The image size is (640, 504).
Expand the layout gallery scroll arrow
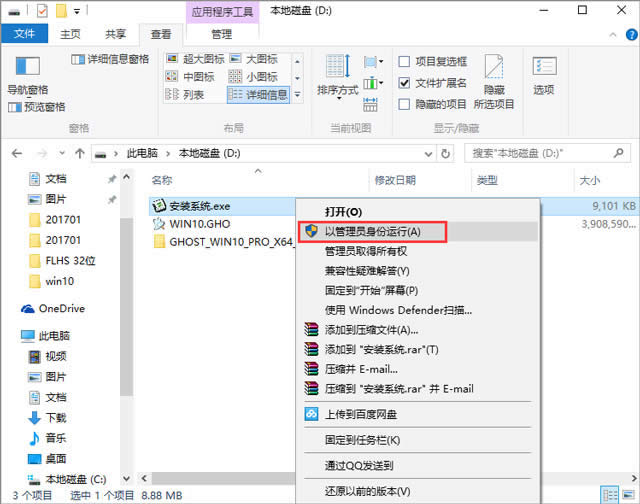pyautogui.click(x=297, y=96)
